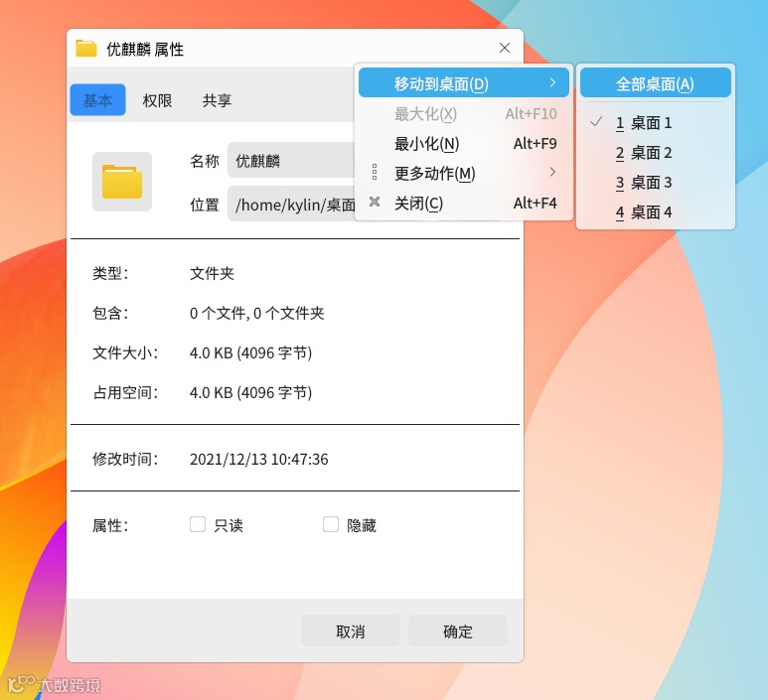Click the 名称 input field containing 优麒麟
Viewport: 768px width, 700px height.
tap(292, 160)
